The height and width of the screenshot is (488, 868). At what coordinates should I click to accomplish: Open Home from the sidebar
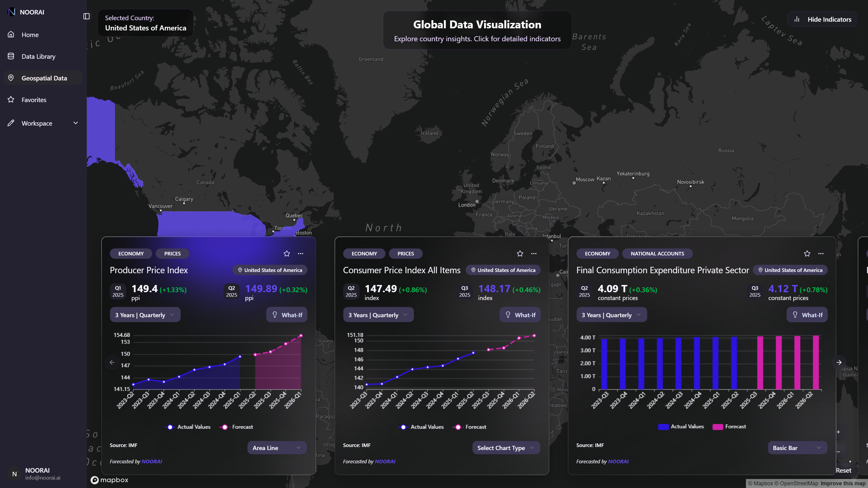30,35
